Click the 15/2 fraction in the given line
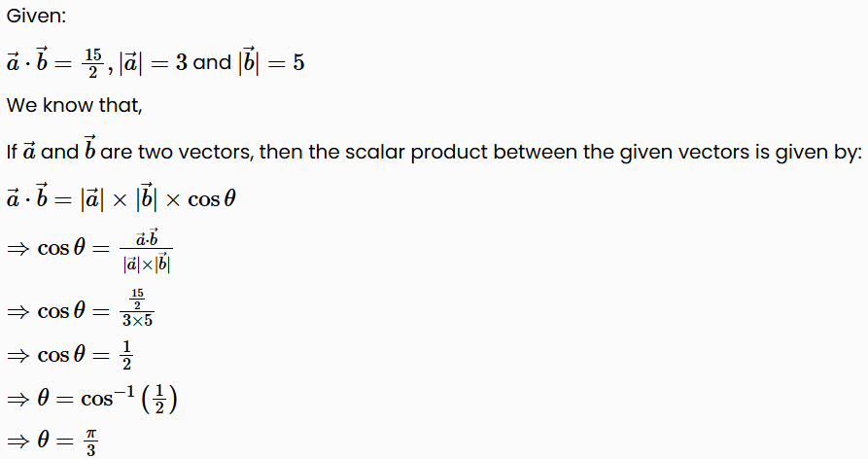 click(x=92, y=61)
